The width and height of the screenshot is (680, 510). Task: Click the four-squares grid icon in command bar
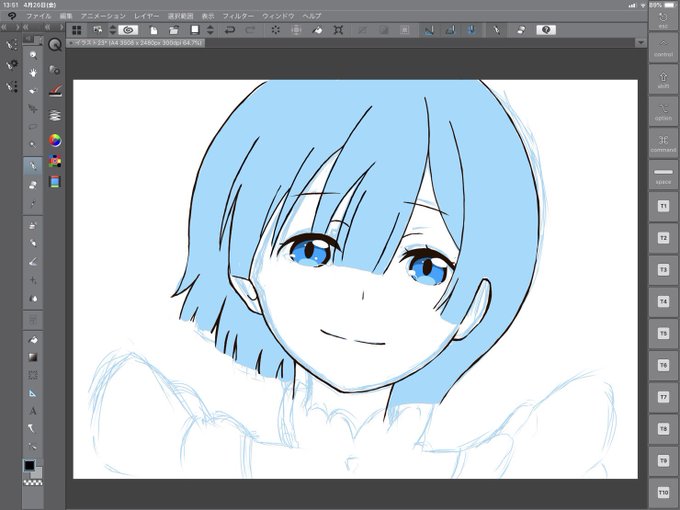coord(77,30)
